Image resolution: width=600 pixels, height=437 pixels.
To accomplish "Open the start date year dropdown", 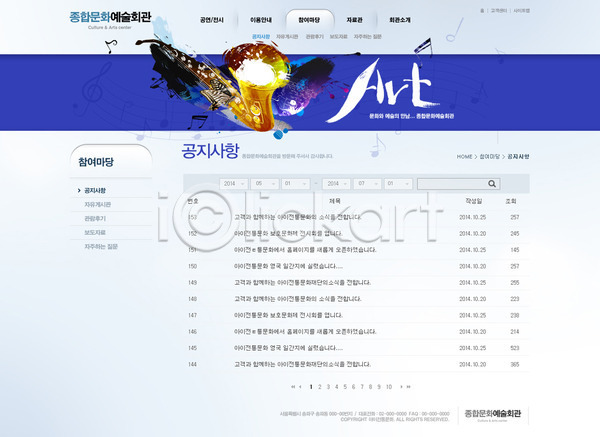I will pyautogui.click(x=235, y=184).
